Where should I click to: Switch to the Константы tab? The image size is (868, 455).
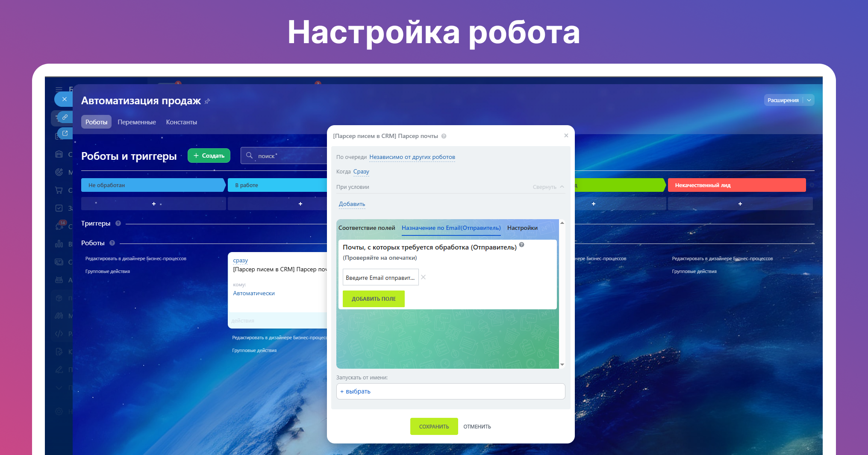point(182,122)
